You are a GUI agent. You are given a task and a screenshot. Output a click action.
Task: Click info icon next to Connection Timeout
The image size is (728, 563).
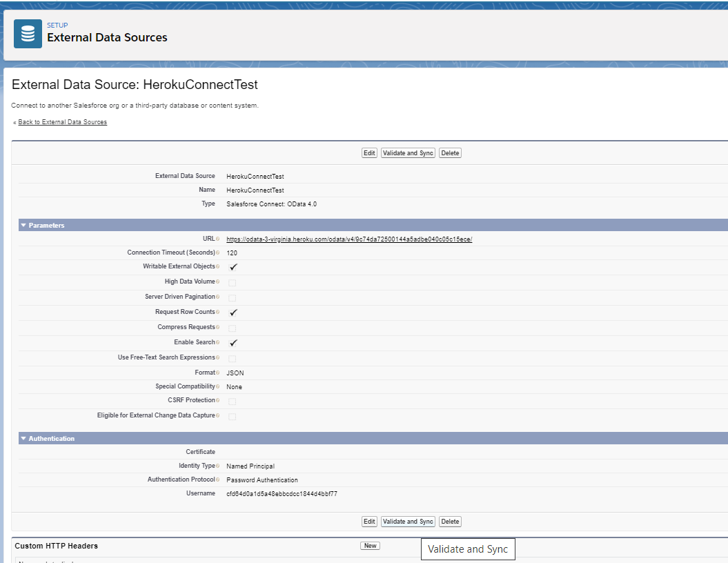pos(218,253)
